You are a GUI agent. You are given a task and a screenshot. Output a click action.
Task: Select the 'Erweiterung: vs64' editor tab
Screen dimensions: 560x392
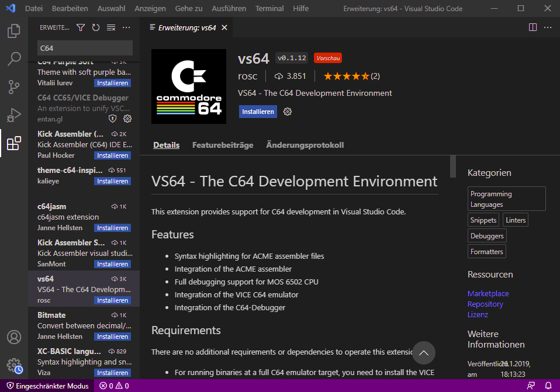pos(186,27)
